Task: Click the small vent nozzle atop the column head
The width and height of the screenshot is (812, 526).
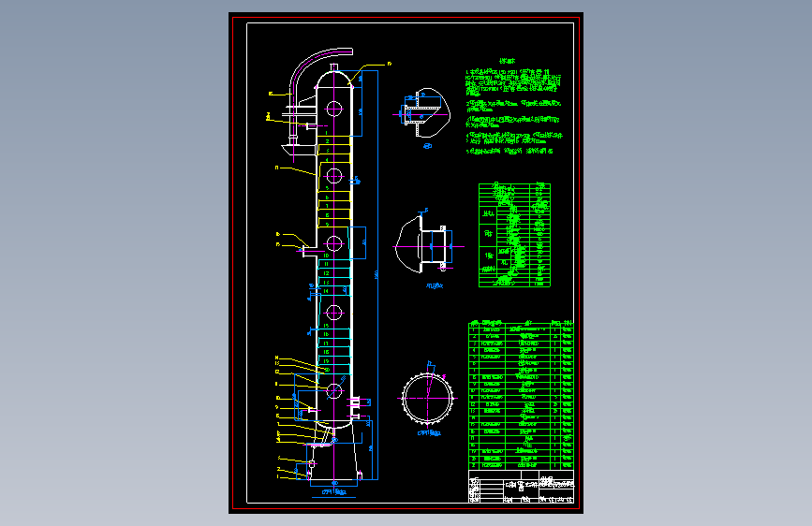Action: (334, 67)
